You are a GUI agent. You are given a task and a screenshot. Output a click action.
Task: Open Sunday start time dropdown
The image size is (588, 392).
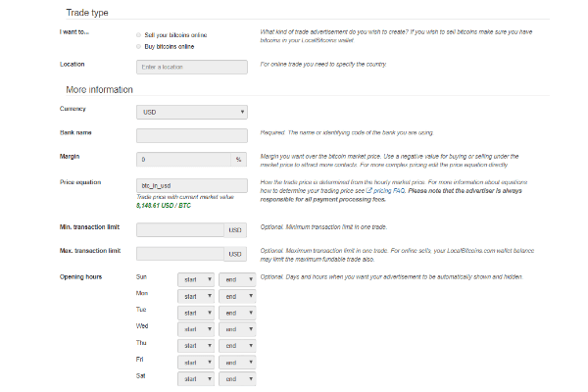pyautogui.click(x=194, y=279)
